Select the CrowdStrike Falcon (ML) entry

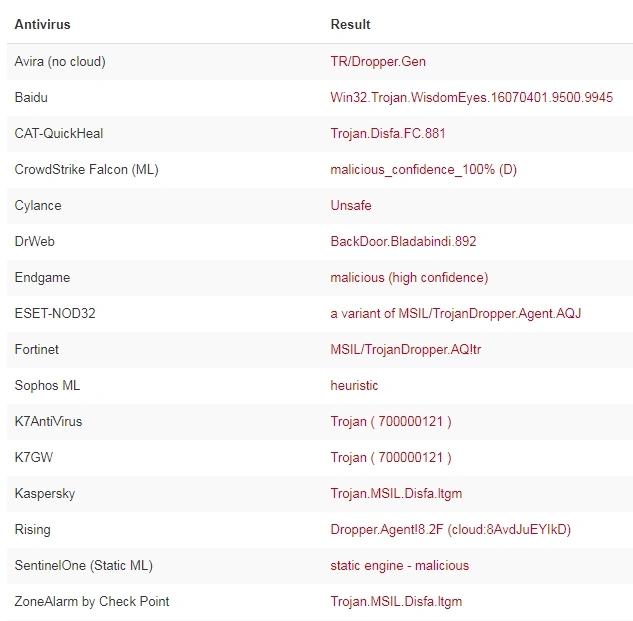coord(86,170)
